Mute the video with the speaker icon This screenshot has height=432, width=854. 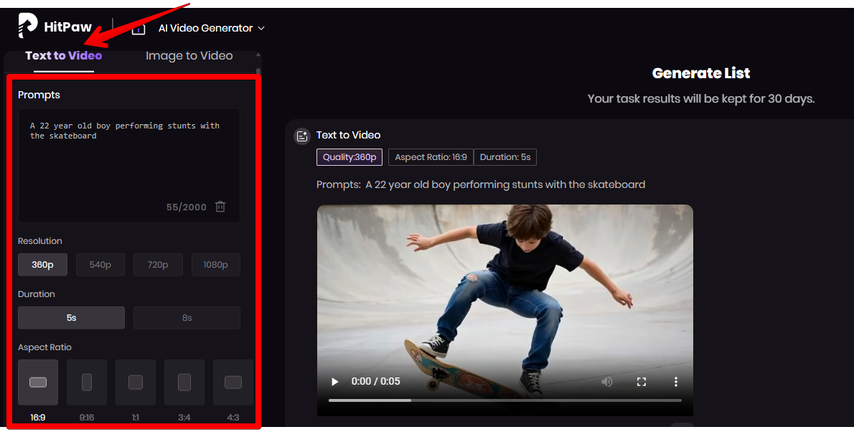click(x=607, y=381)
